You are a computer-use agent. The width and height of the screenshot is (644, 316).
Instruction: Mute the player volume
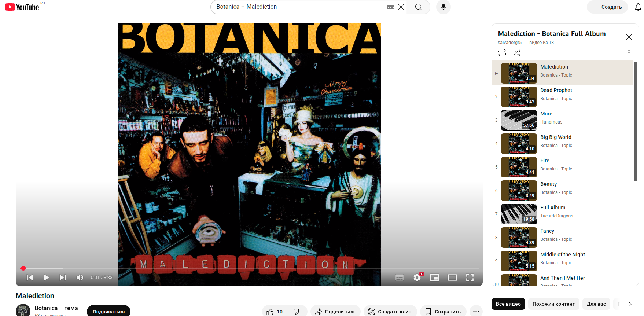pyautogui.click(x=80, y=278)
